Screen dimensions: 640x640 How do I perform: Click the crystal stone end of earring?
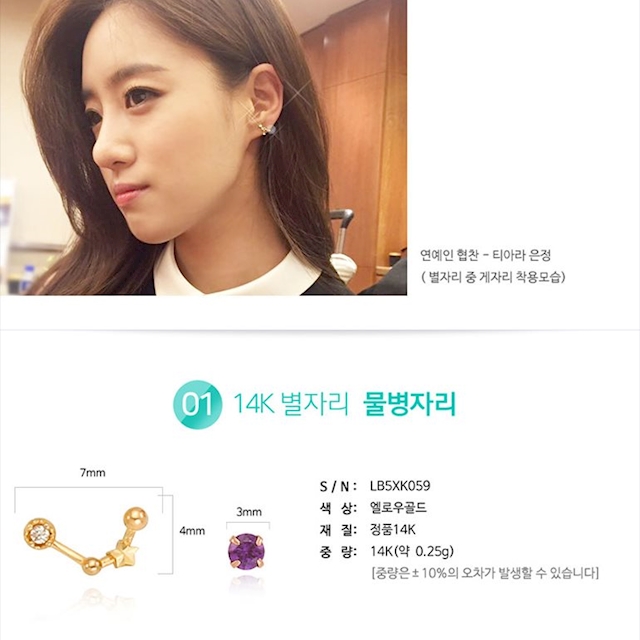tap(39, 533)
